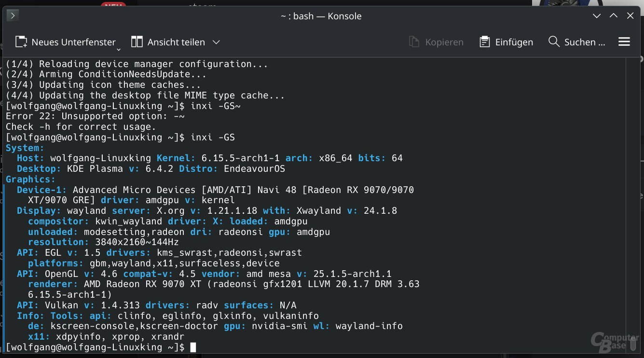Minimize the Konsole window
The width and height of the screenshot is (644, 358).
pyautogui.click(x=597, y=16)
